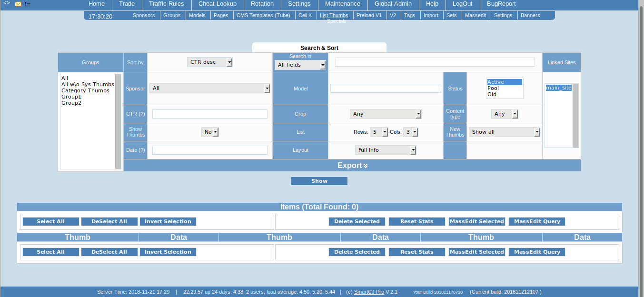Screen dimensions: 644x297
Task: Open the bulleted list icon
Action: point(28,4)
